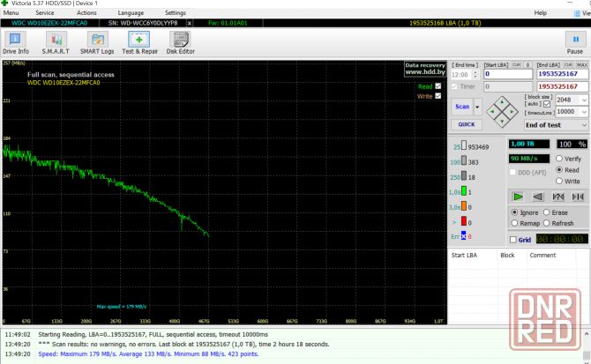The image size is (591, 364).
Task: Click the End LBA input field
Action: 563,74
